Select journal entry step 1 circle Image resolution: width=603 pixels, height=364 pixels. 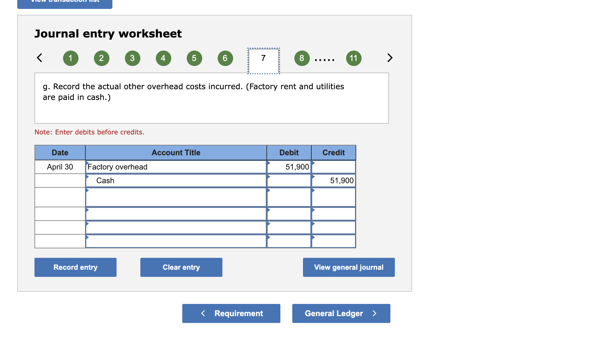(70, 58)
